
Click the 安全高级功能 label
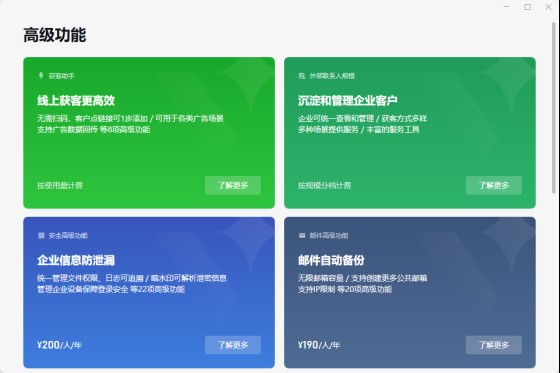(68, 235)
